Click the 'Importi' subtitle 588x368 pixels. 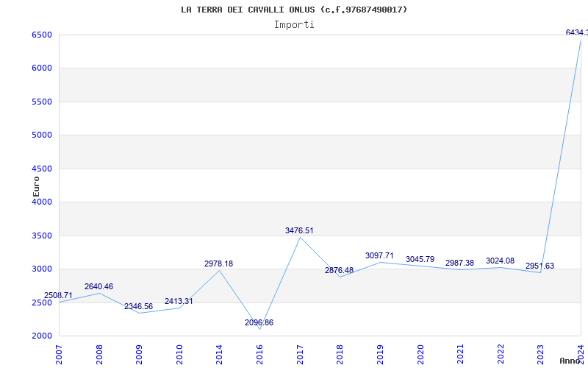tap(294, 25)
